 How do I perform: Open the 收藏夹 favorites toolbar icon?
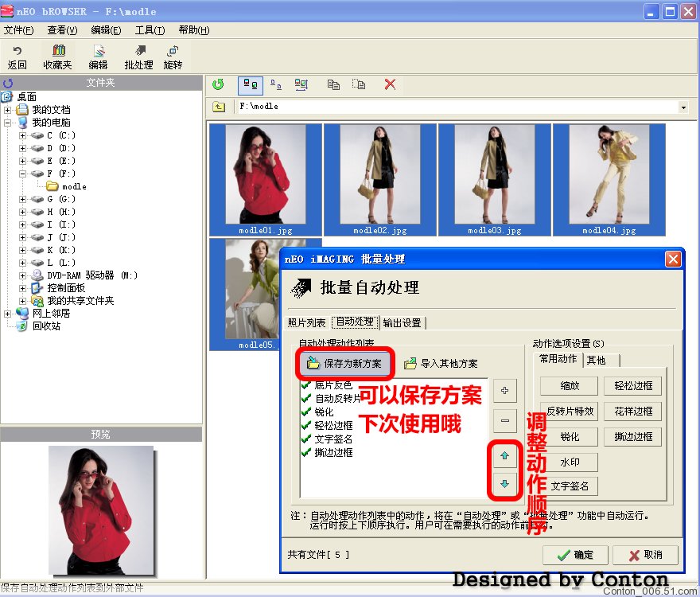[x=57, y=57]
